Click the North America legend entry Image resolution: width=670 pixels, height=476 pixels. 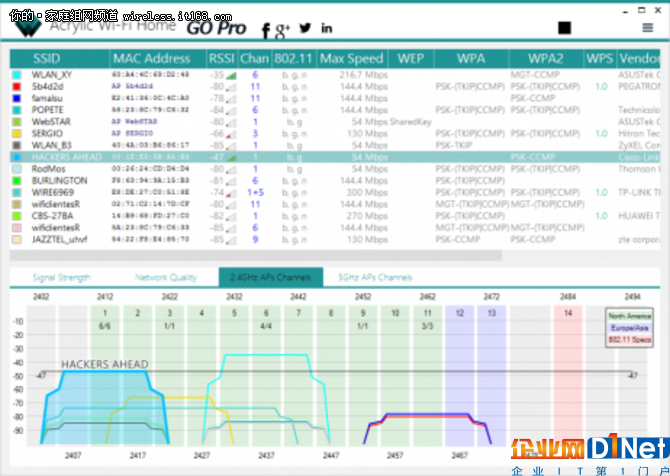[629, 316]
